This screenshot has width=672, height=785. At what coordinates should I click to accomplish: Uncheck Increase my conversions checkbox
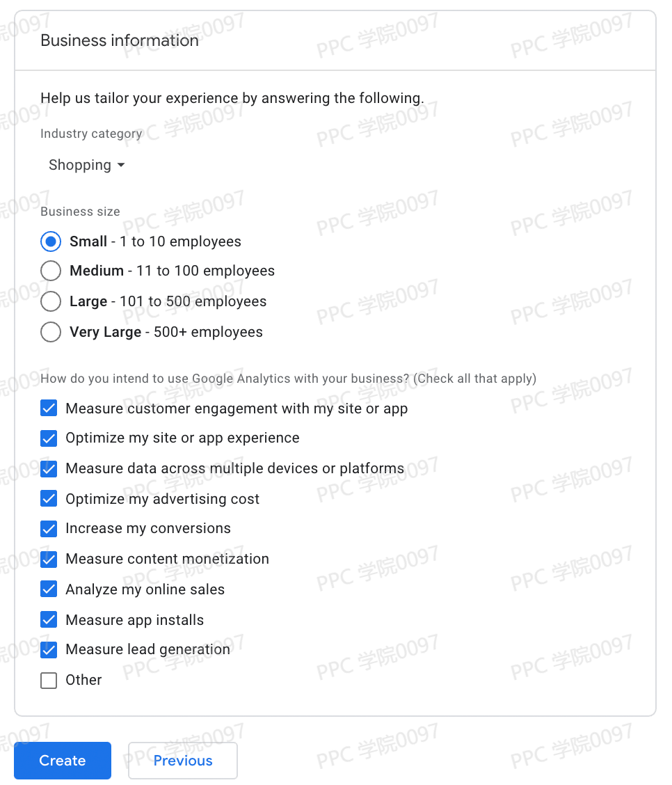(x=49, y=529)
